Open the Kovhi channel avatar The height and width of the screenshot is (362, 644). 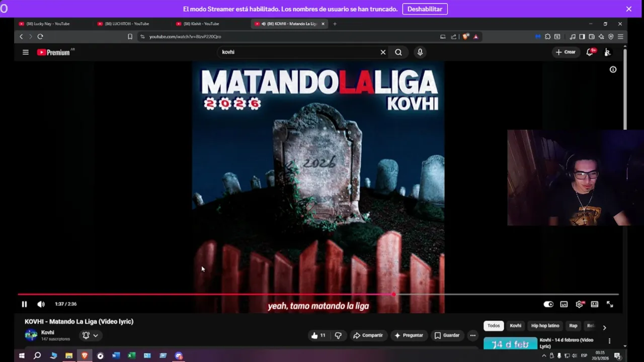click(31, 335)
